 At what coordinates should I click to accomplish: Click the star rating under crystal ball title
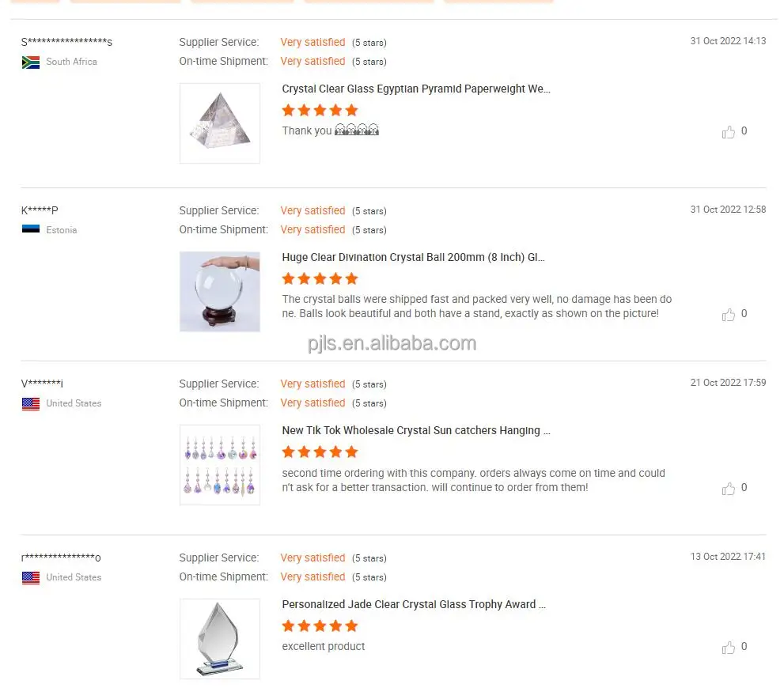click(x=320, y=278)
